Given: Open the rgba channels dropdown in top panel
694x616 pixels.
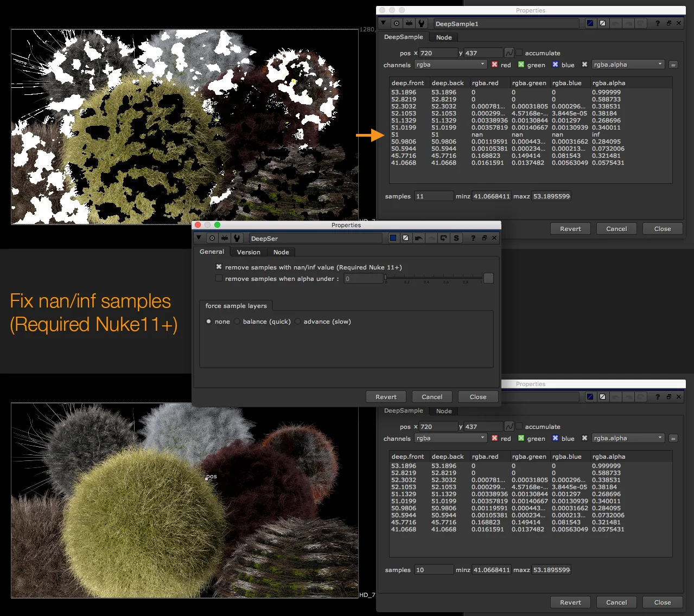Looking at the screenshot, I should click(451, 65).
